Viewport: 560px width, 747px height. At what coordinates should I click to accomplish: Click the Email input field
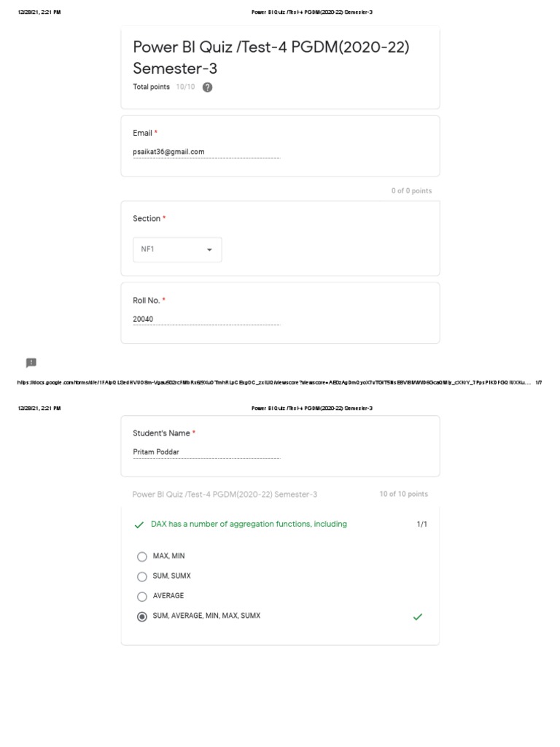(x=206, y=152)
